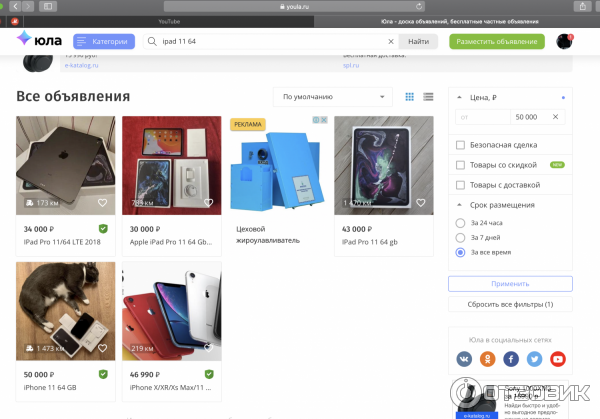Viewport: 600px width, 419px height.
Task: Select the За 24 часа radio option
Action: [460, 222]
